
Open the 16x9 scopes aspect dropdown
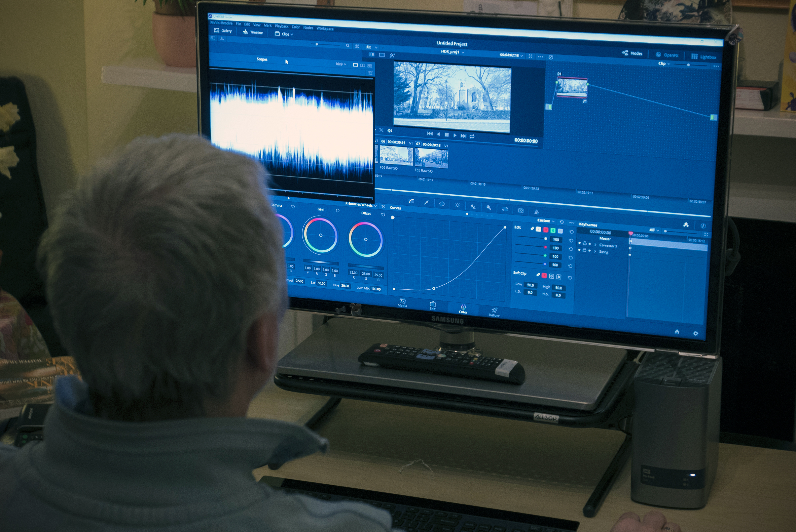[x=341, y=64]
